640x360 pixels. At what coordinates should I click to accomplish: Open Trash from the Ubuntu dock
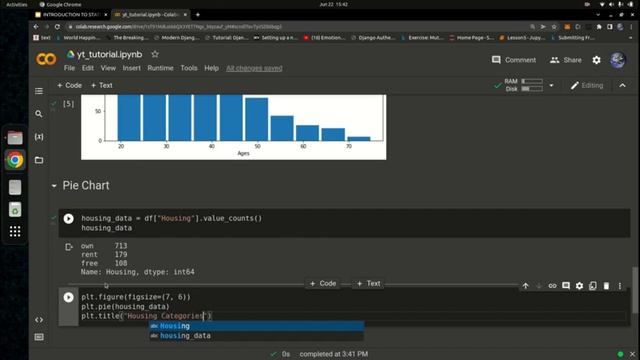15,209
